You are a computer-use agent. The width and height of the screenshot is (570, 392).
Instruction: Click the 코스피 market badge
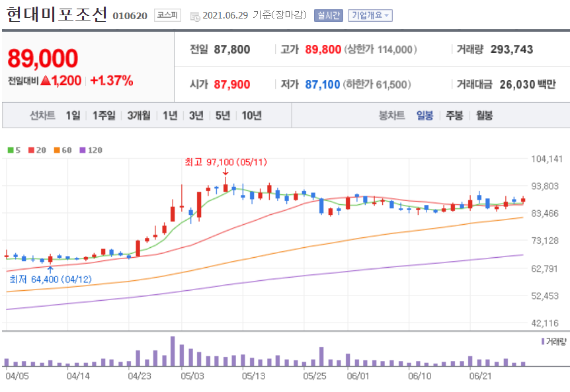(x=167, y=15)
